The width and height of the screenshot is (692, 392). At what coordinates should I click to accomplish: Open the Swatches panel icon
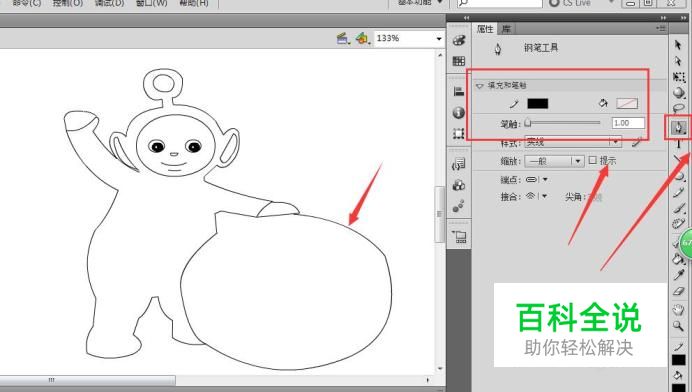(459, 61)
